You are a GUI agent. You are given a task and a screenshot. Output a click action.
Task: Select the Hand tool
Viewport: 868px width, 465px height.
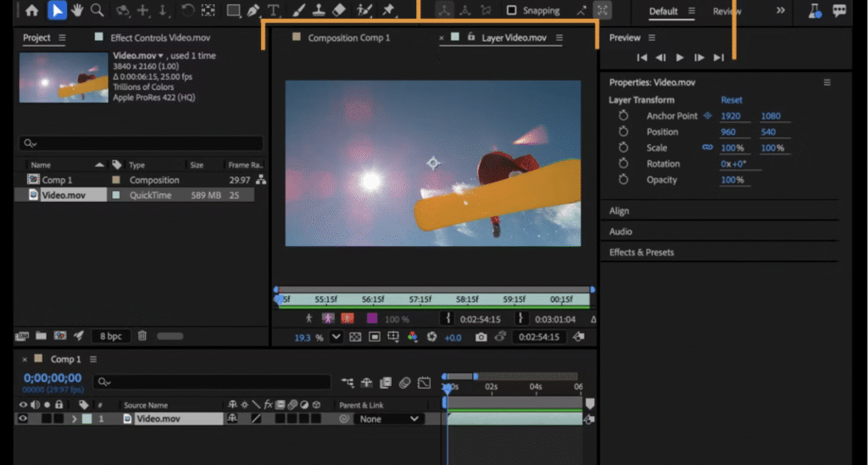coord(77,10)
